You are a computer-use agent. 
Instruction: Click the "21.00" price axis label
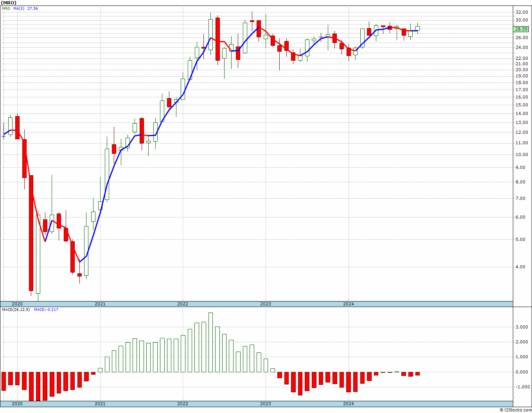521,64
